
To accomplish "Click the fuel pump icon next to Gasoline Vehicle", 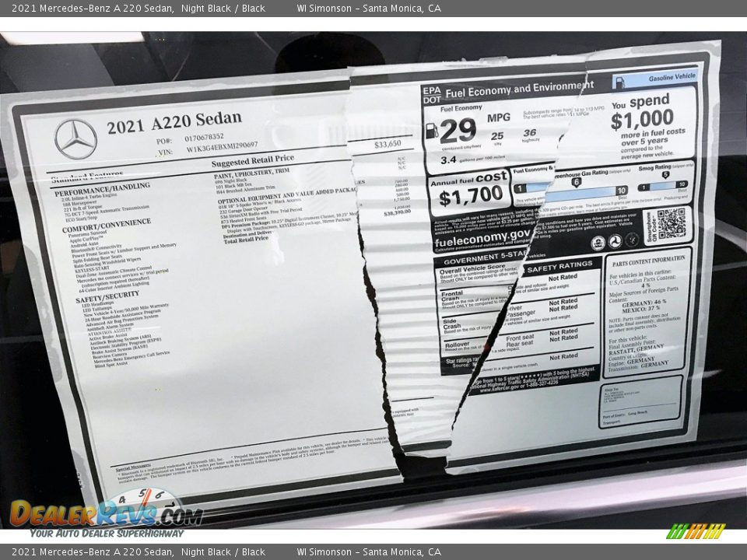I will pos(619,83).
